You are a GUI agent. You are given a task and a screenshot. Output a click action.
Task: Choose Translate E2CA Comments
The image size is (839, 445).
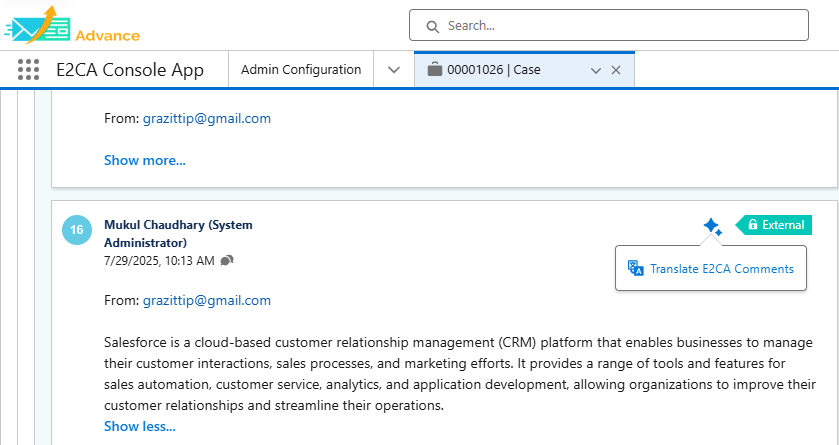pyautogui.click(x=711, y=268)
